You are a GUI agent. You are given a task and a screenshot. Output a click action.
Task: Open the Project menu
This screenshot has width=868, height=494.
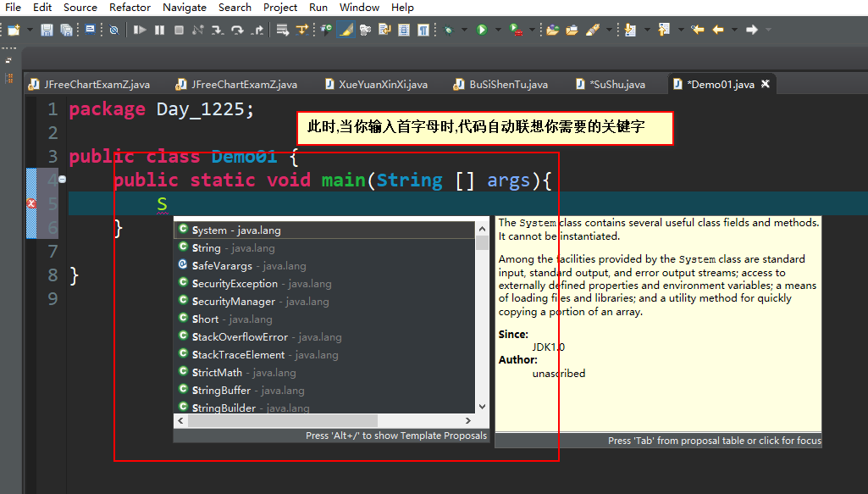click(280, 7)
